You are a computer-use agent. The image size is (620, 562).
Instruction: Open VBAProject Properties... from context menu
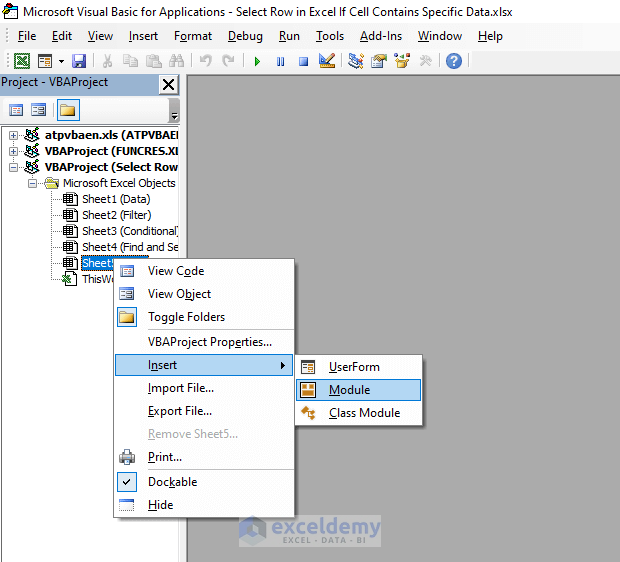tap(204, 342)
